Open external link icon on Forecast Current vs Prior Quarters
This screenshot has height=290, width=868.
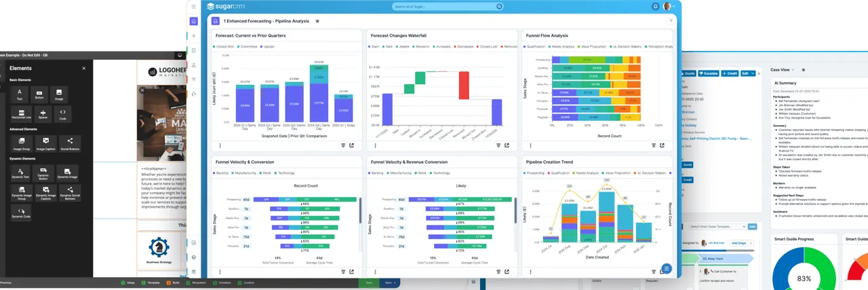[x=351, y=145]
